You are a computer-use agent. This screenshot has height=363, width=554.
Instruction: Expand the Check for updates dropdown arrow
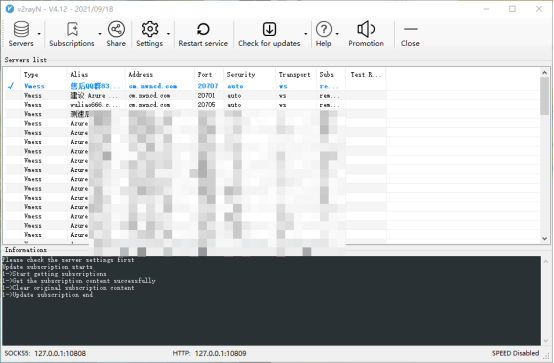tap(306, 34)
